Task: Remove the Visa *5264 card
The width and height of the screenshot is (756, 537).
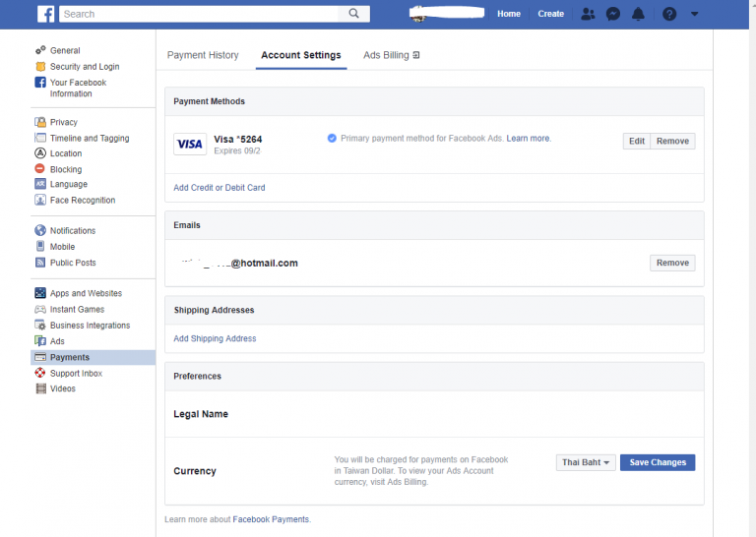Action: (672, 141)
